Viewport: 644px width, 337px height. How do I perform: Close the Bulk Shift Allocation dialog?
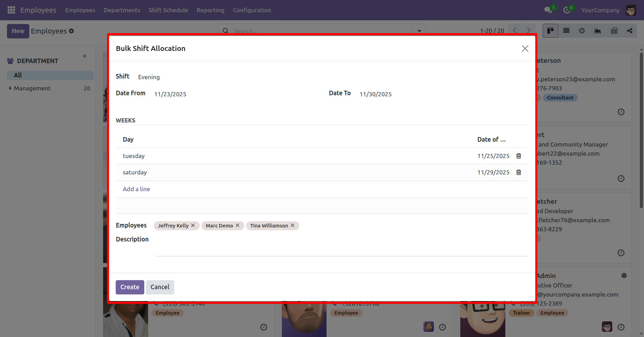(x=525, y=48)
